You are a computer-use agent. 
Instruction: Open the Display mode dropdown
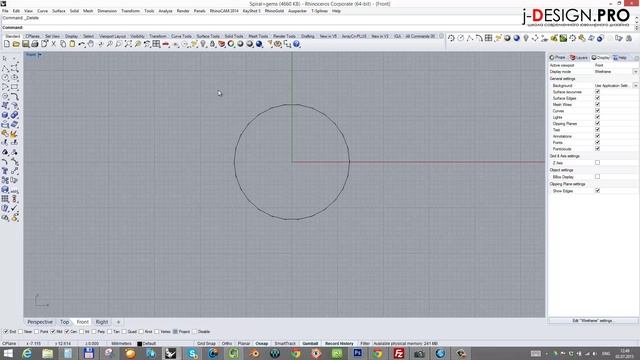[635, 71]
